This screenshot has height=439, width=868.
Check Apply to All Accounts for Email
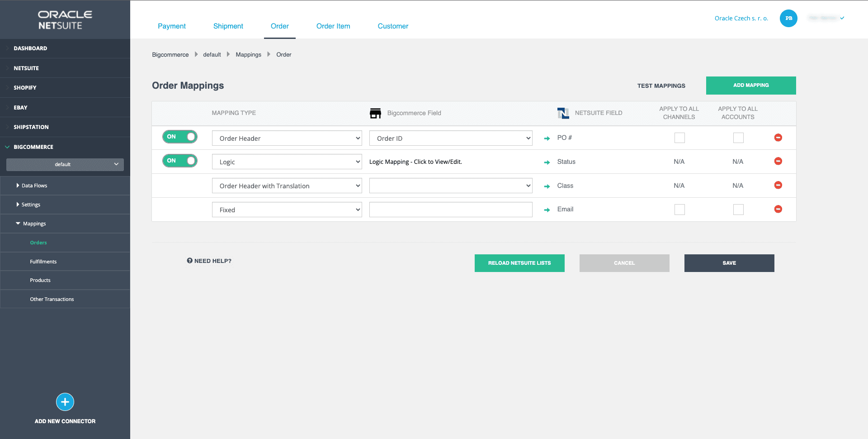point(738,210)
